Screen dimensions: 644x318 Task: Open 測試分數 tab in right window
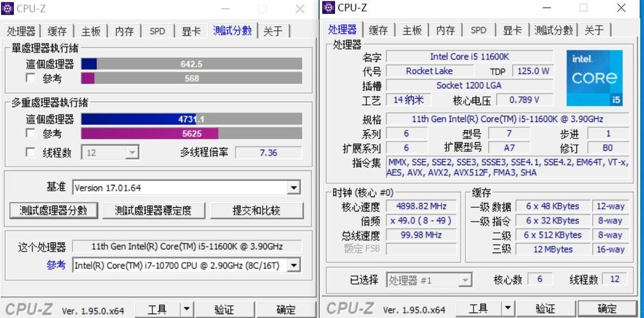point(554,31)
